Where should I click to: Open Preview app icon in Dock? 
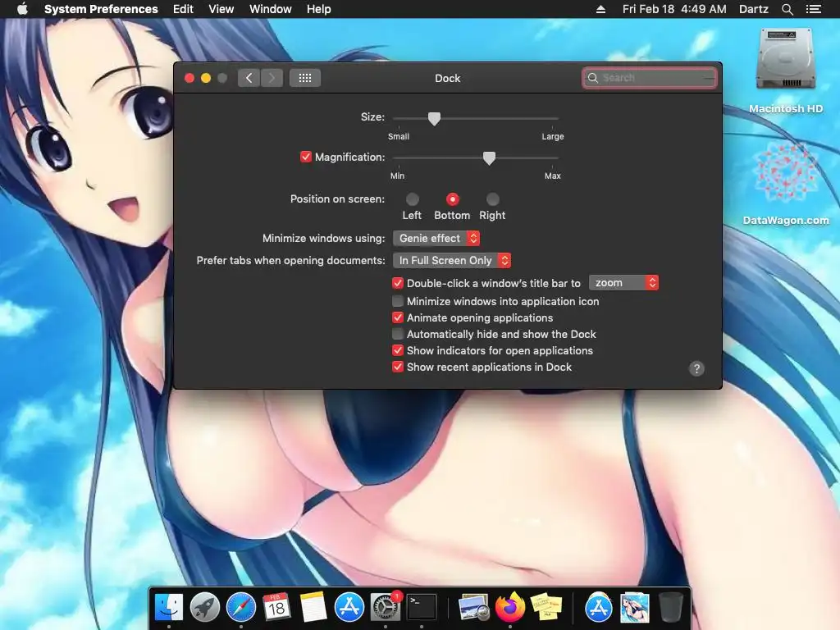point(474,608)
